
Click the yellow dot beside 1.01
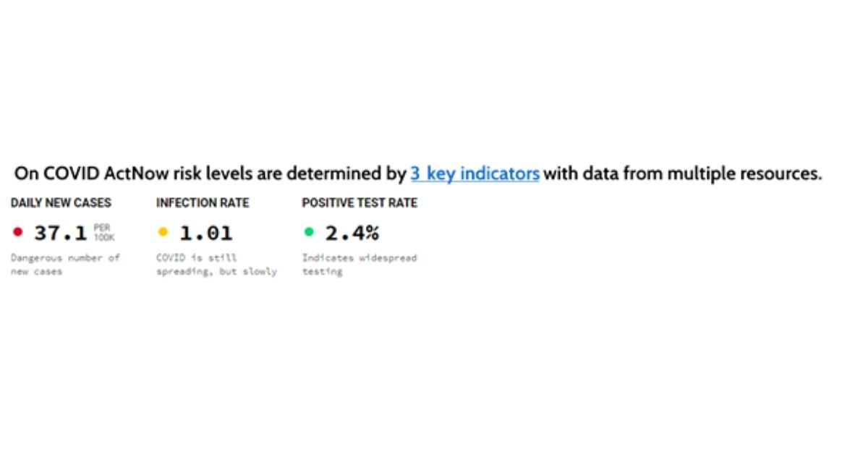163,232
